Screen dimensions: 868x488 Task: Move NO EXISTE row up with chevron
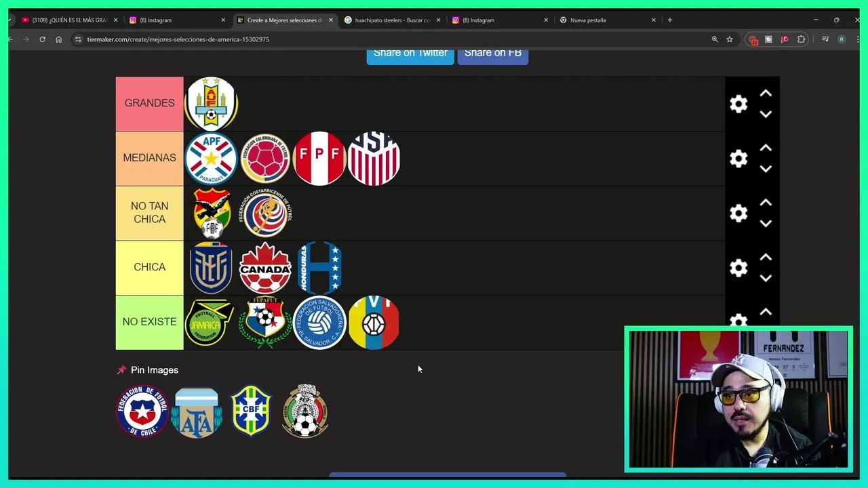pyautogui.click(x=766, y=312)
